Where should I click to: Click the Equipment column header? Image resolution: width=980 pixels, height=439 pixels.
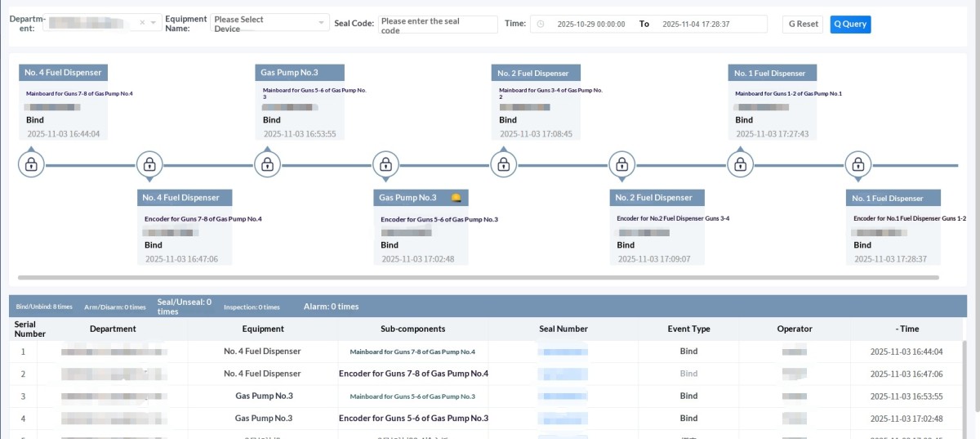[263, 329]
